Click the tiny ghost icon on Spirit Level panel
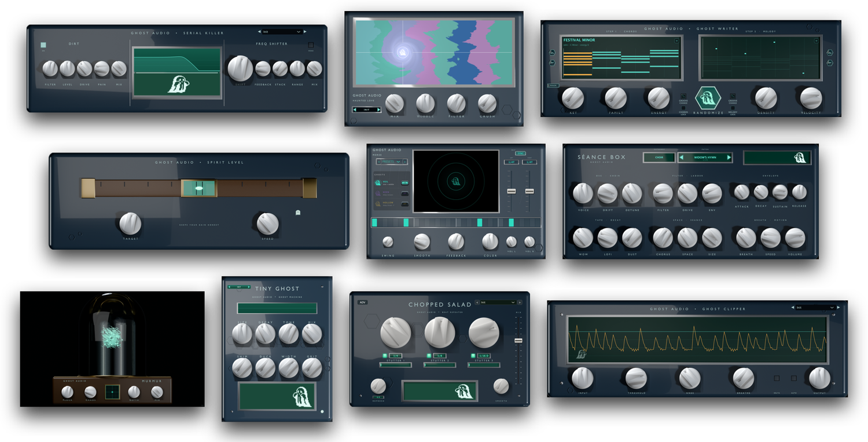This screenshot has width=868, height=442. click(298, 213)
